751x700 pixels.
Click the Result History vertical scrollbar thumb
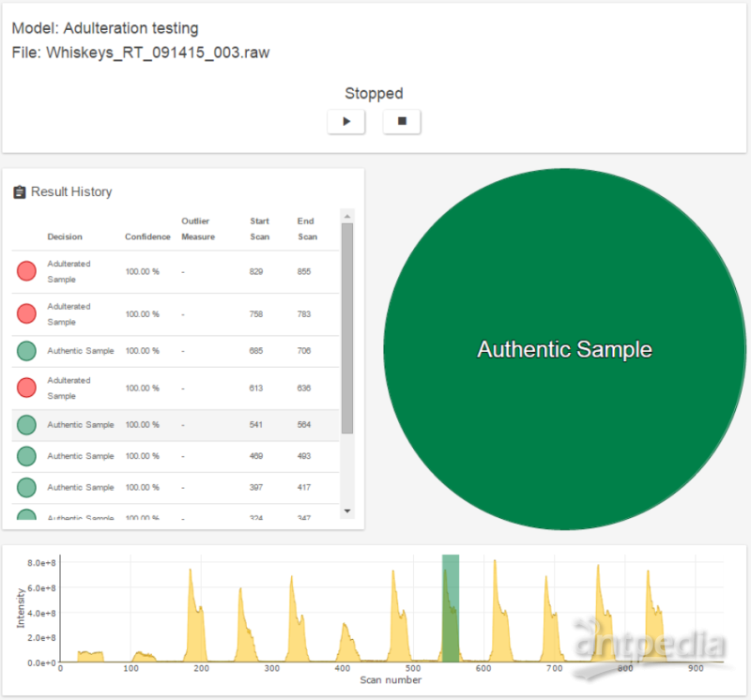[x=347, y=328]
